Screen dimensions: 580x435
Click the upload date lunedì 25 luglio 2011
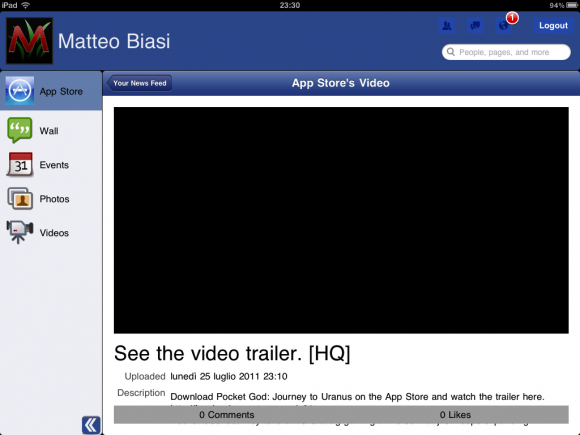(x=229, y=377)
